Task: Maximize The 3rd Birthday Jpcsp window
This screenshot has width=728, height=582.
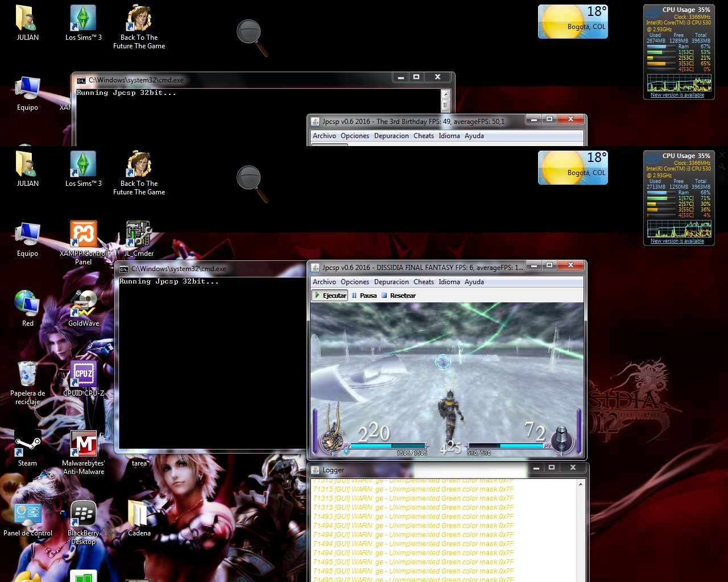Action: tap(549, 119)
